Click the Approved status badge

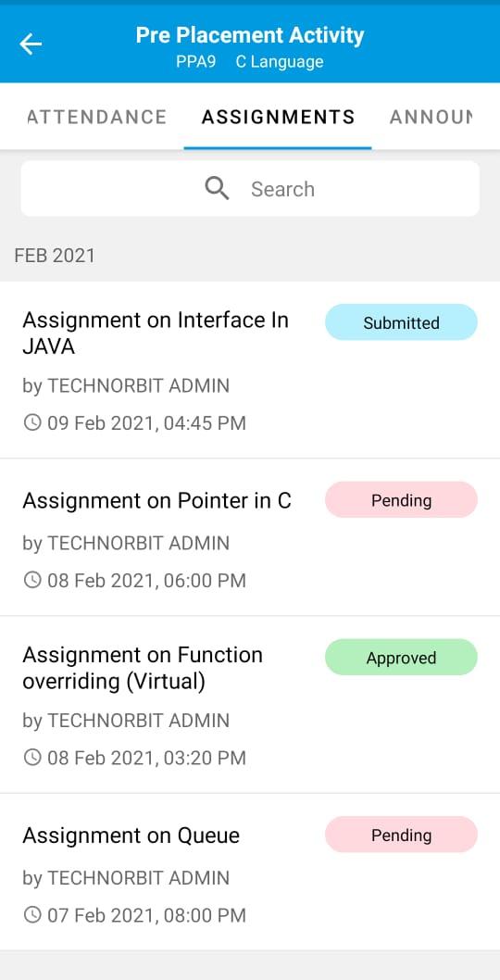coord(401,658)
